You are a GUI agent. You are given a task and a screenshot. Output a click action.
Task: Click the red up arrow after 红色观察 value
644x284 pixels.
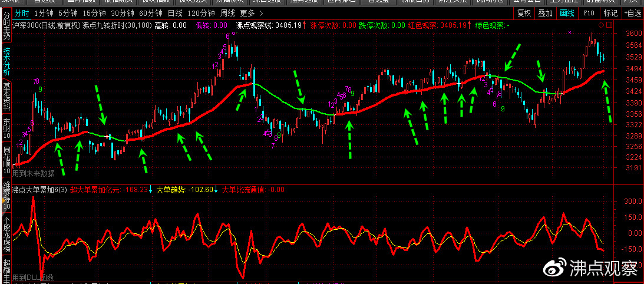[x=470, y=25]
